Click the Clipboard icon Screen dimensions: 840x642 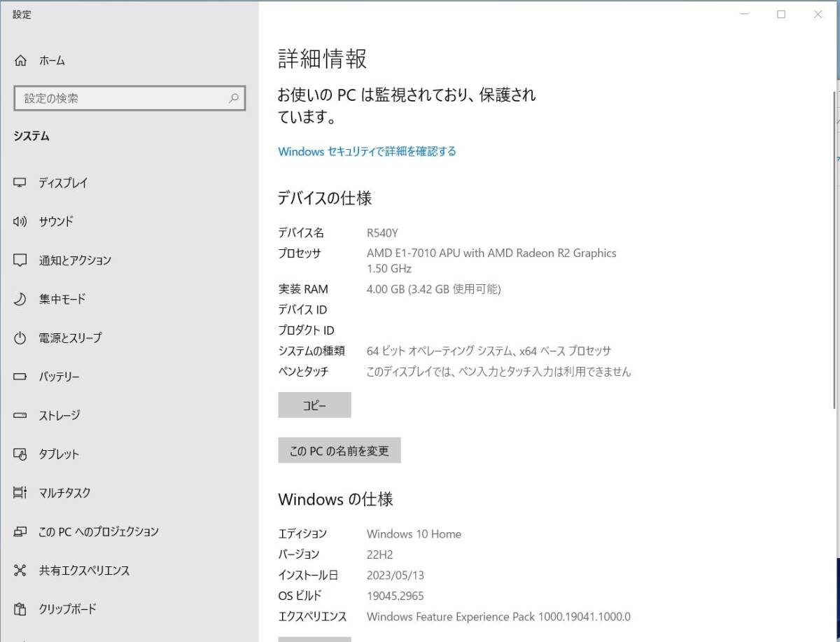tap(20, 609)
